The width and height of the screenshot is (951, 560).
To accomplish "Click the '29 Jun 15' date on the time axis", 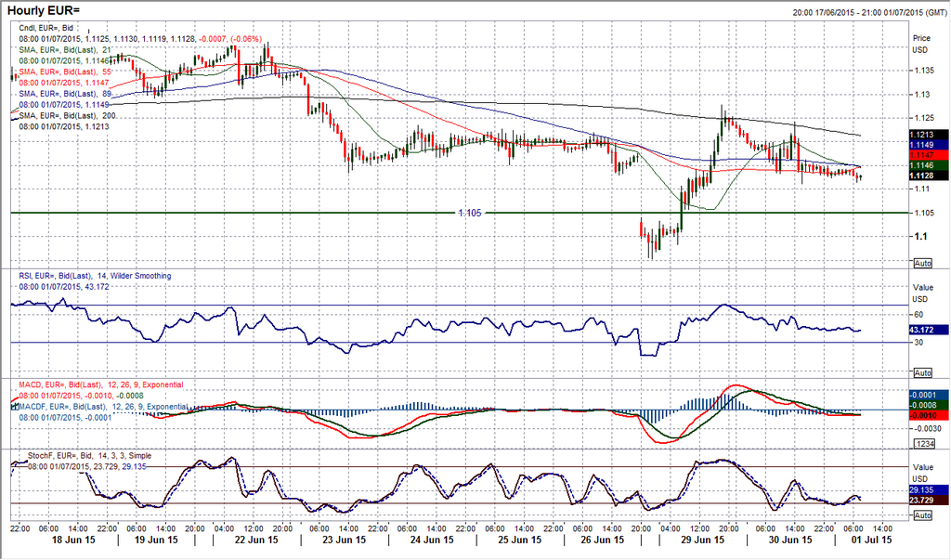I will click(x=702, y=540).
